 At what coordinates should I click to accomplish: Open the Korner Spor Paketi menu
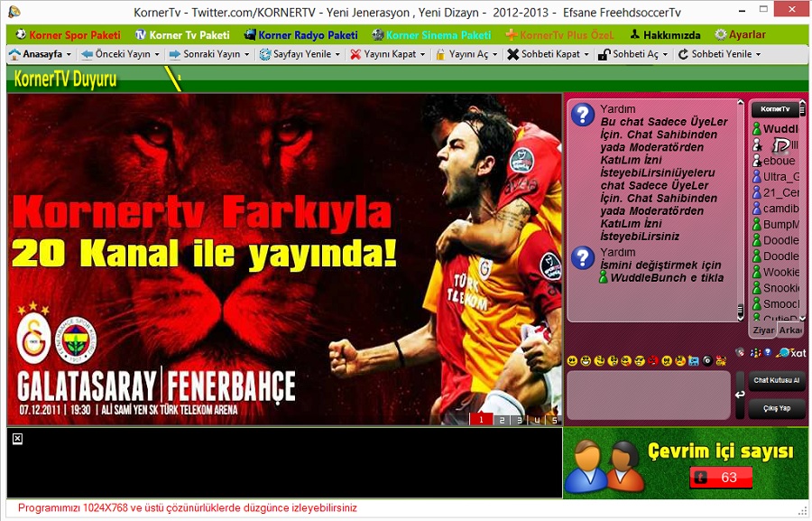69,34
